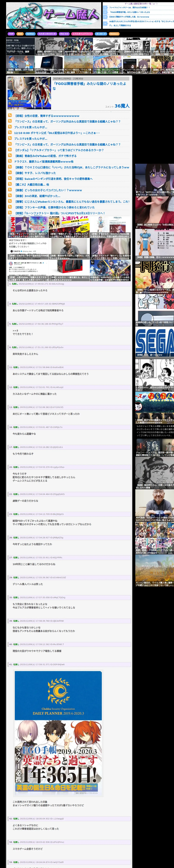The image size is (174, 868).
Task: Click RSS icon beside ルーンファクトリー headline
Action: pyautogui.click(x=10, y=213)
